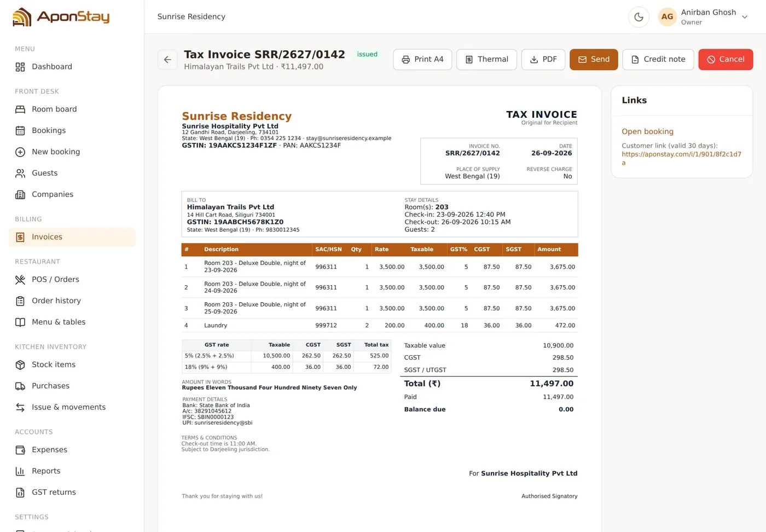
Task: Create a Credit note
Action: tap(658, 60)
